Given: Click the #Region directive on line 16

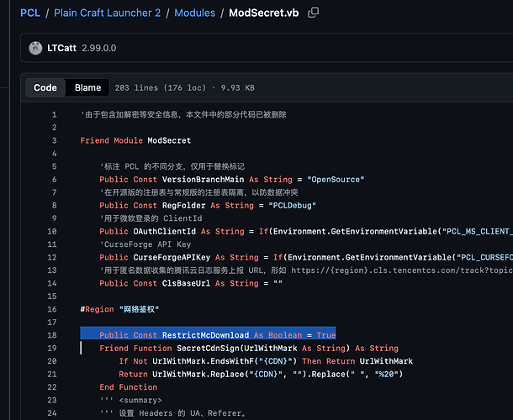Looking at the screenshot, I should pos(97,309).
